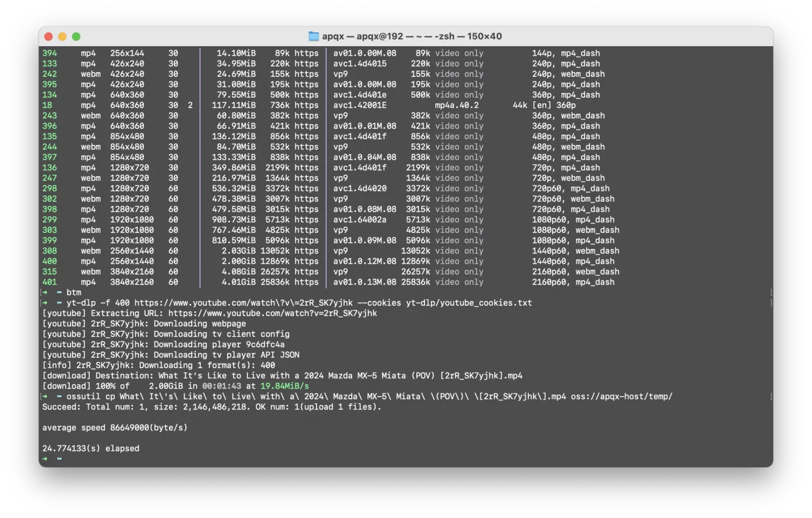The height and width of the screenshot is (518, 812).
Task: Click the URL on the Extracting URL line
Action: click(272, 313)
